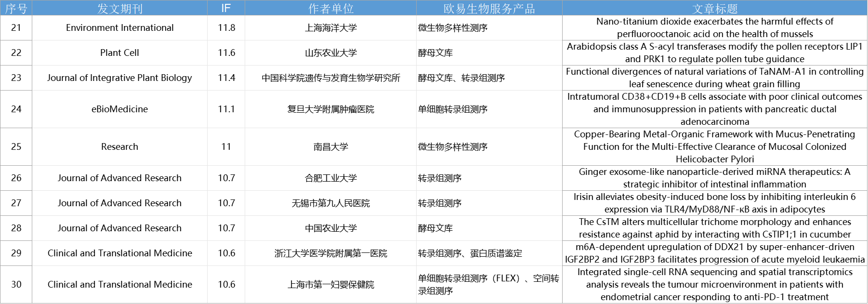This screenshot has height=304, width=868.
Task: Click the 单细胞转录组测序（FLEX）cell
Action: tap(489, 285)
